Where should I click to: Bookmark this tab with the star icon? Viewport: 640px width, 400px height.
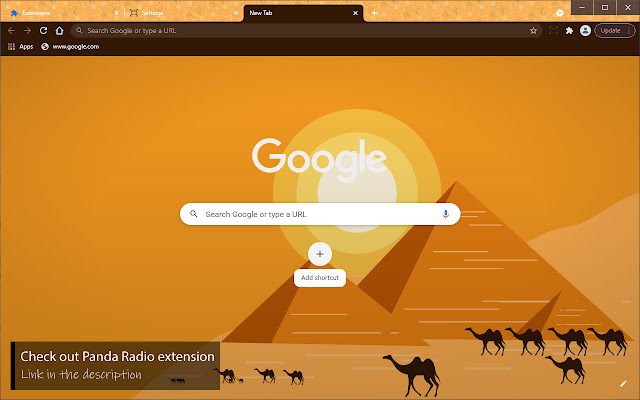(533, 31)
